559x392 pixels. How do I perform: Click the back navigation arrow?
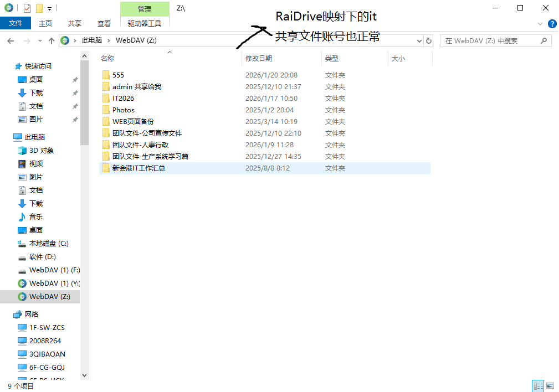pyautogui.click(x=11, y=41)
